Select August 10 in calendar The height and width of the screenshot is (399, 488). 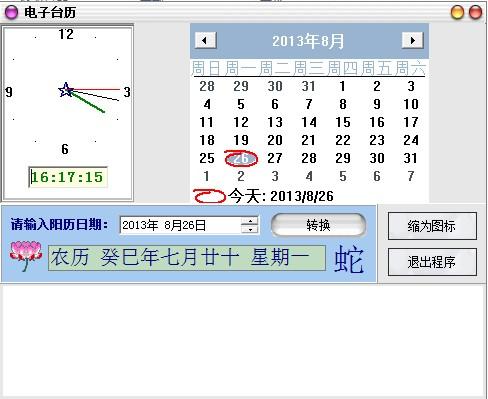410,104
